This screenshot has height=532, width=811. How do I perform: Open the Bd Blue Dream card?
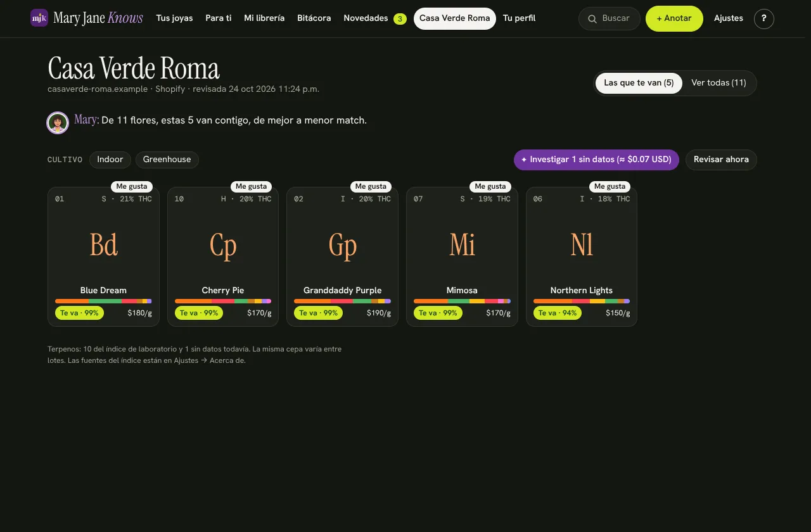(103, 257)
